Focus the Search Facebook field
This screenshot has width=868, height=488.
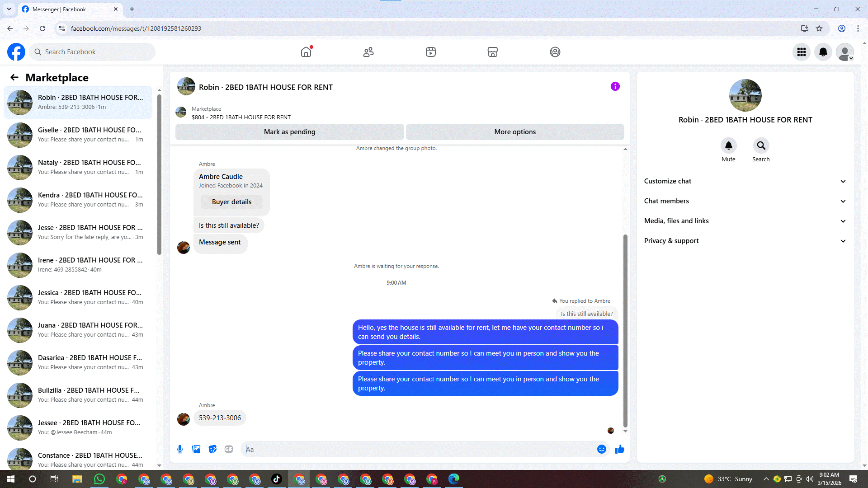92,52
